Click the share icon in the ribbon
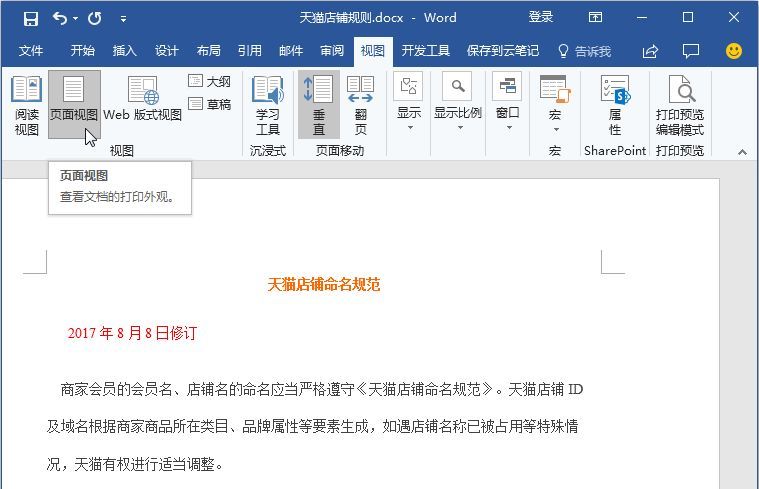 point(650,51)
